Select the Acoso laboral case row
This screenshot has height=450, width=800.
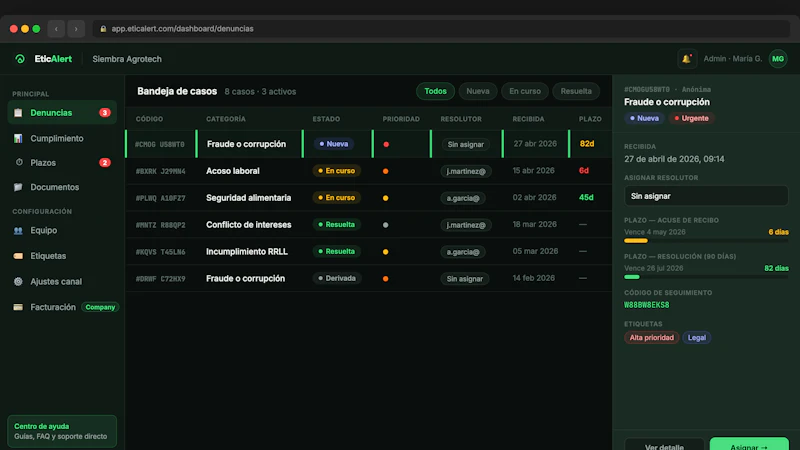(368, 171)
